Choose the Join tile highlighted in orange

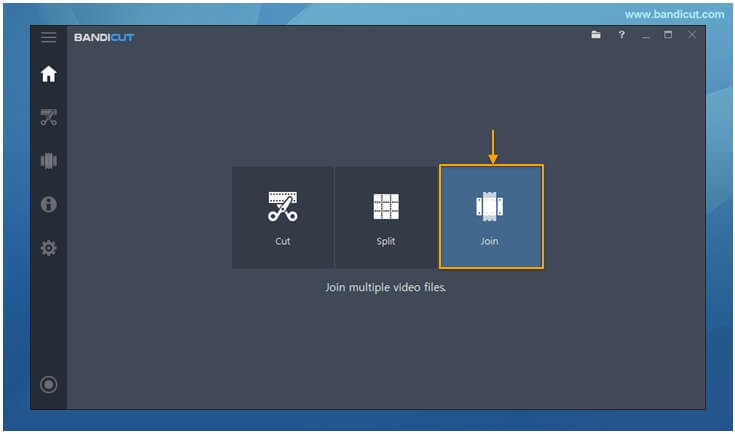(x=491, y=217)
